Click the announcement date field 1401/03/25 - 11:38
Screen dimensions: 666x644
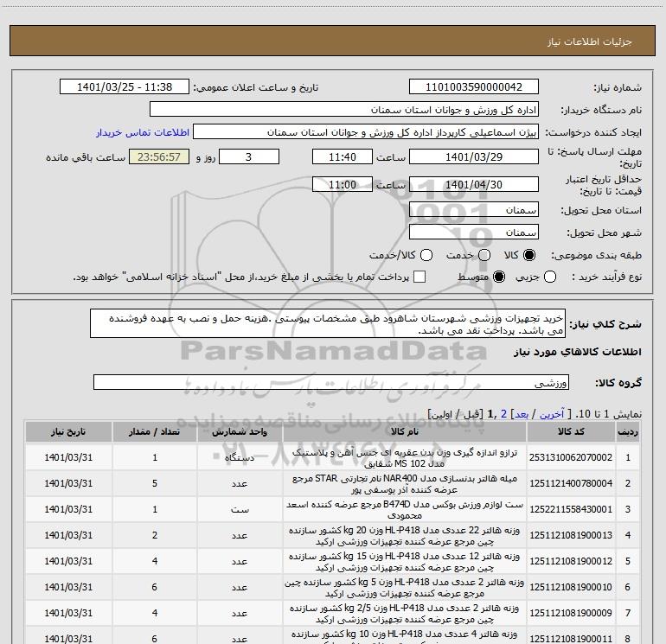(125, 87)
